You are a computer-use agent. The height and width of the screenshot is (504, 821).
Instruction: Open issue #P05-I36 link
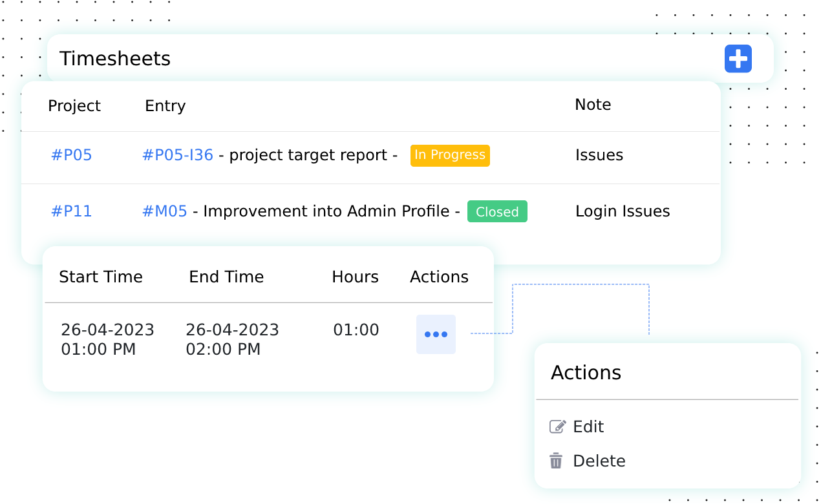tap(177, 155)
